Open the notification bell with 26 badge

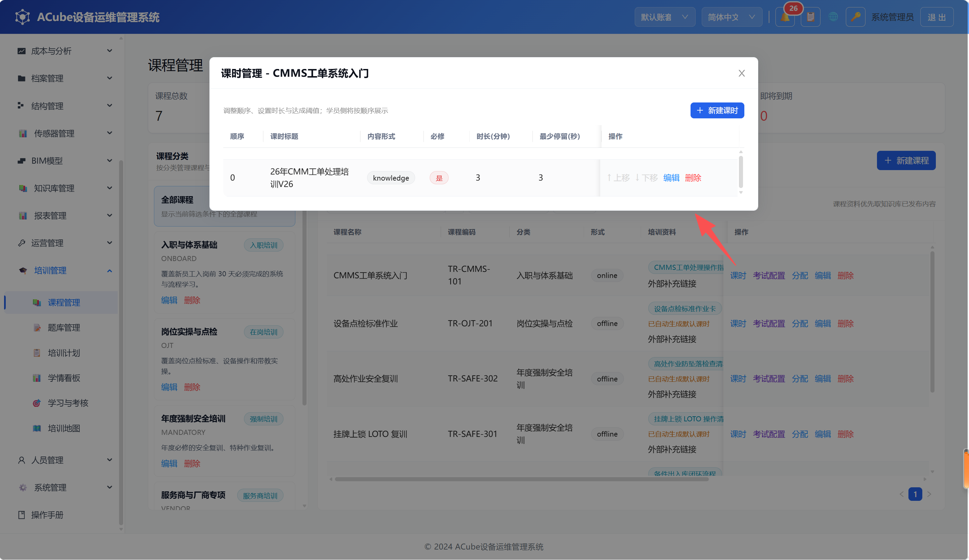point(785,17)
